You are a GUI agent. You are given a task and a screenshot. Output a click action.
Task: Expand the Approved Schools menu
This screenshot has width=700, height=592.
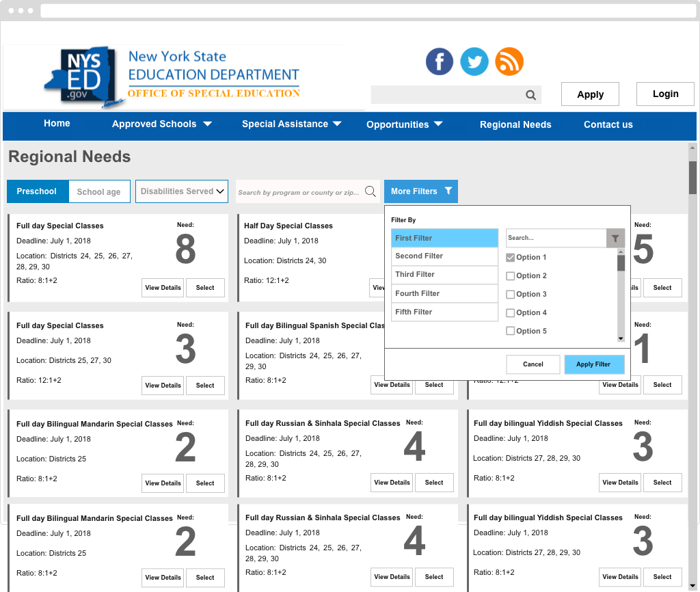pos(162,124)
